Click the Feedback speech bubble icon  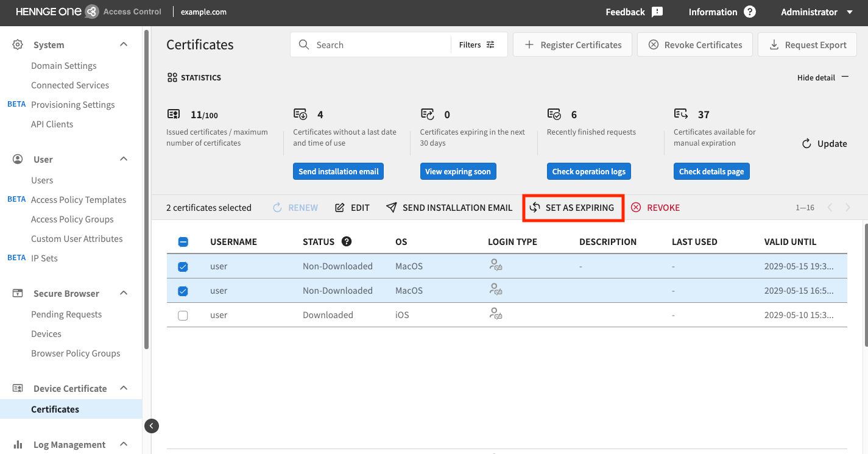[657, 12]
